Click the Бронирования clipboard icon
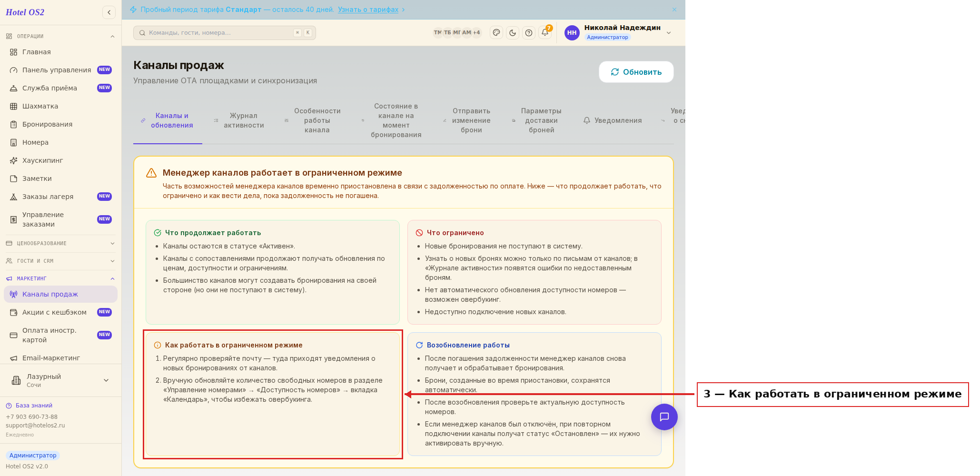Viewport: 980px width, 476px height. (14, 124)
